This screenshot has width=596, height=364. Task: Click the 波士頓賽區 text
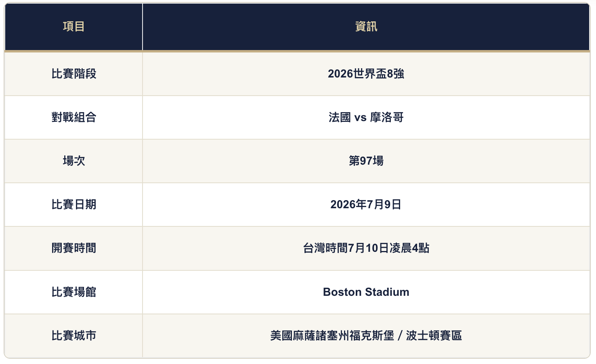click(x=434, y=336)
